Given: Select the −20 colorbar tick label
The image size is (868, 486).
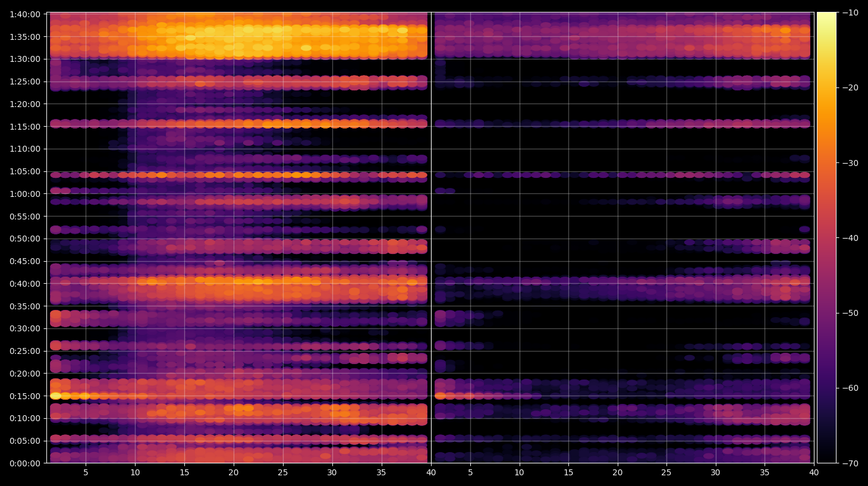Looking at the screenshot, I should (x=850, y=87).
